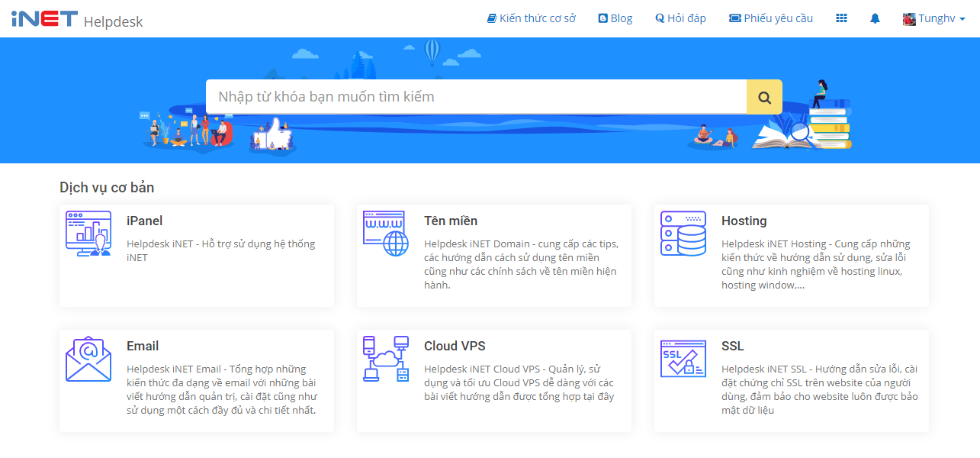Click the Cloud VPS network icon
This screenshot has width=980, height=458.
tap(386, 359)
